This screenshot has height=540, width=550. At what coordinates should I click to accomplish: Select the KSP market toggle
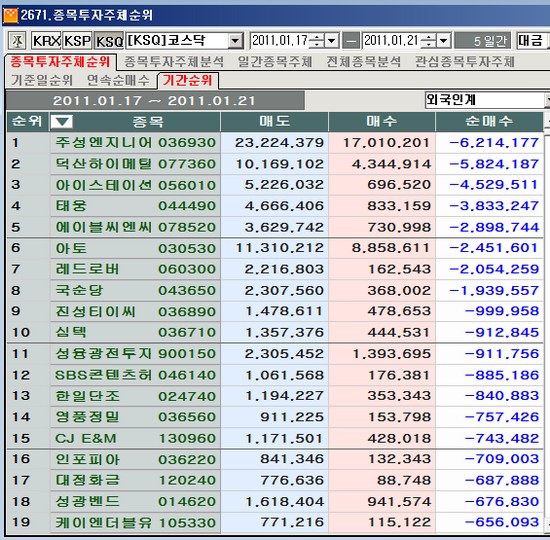[77, 41]
